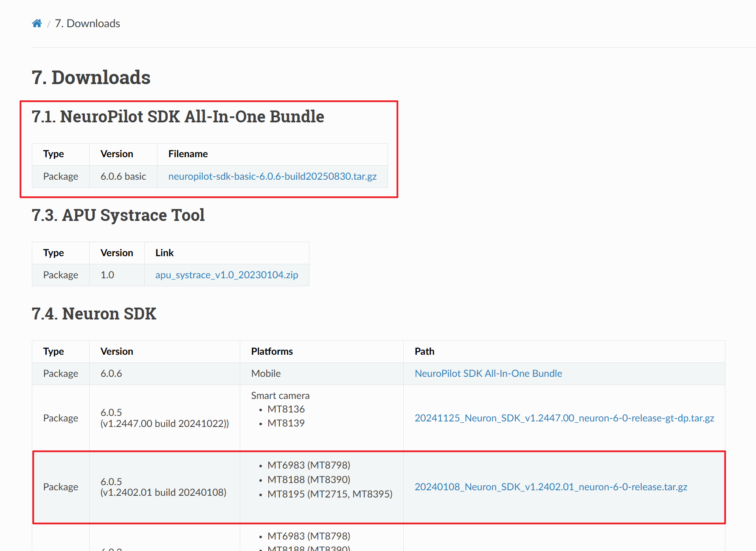
Task: Click the Filename column header
Action: tap(188, 154)
